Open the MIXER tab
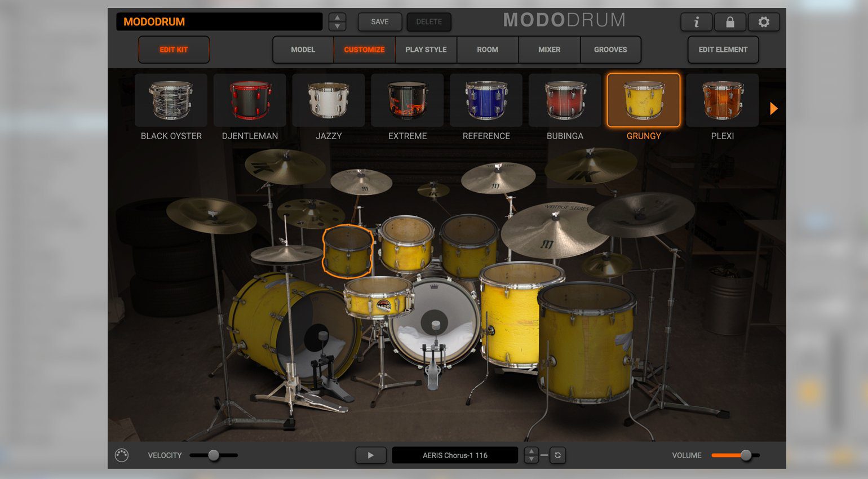Viewport: 868px width, 479px height. (x=548, y=50)
